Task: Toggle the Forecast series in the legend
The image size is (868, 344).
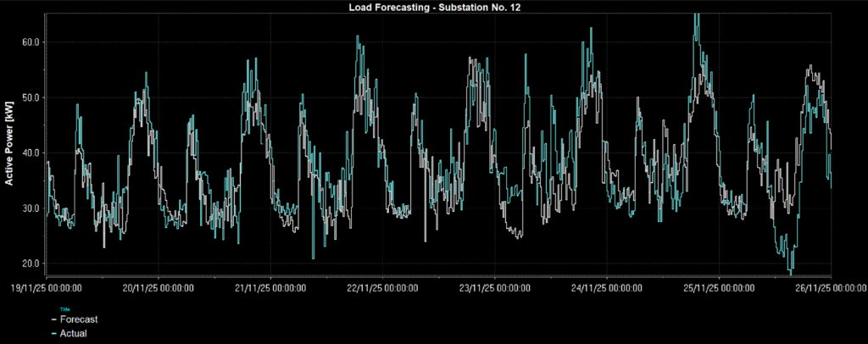Action: pyautogui.click(x=78, y=320)
